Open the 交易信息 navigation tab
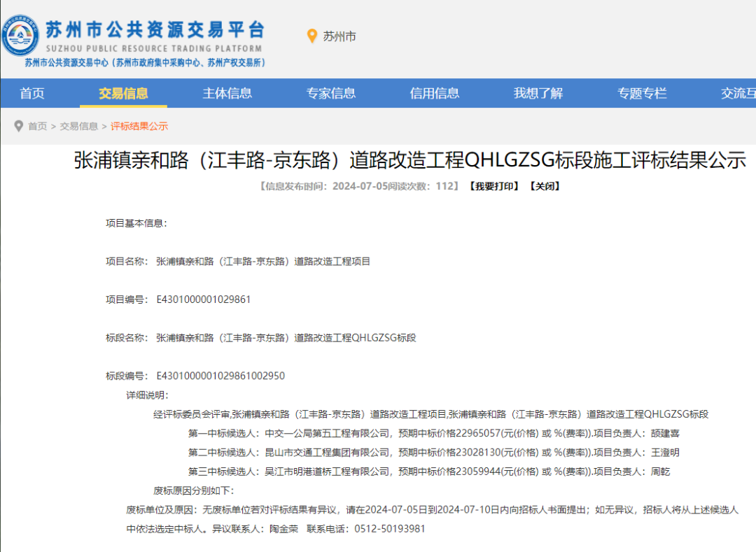756x552 pixels. click(x=123, y=94)
